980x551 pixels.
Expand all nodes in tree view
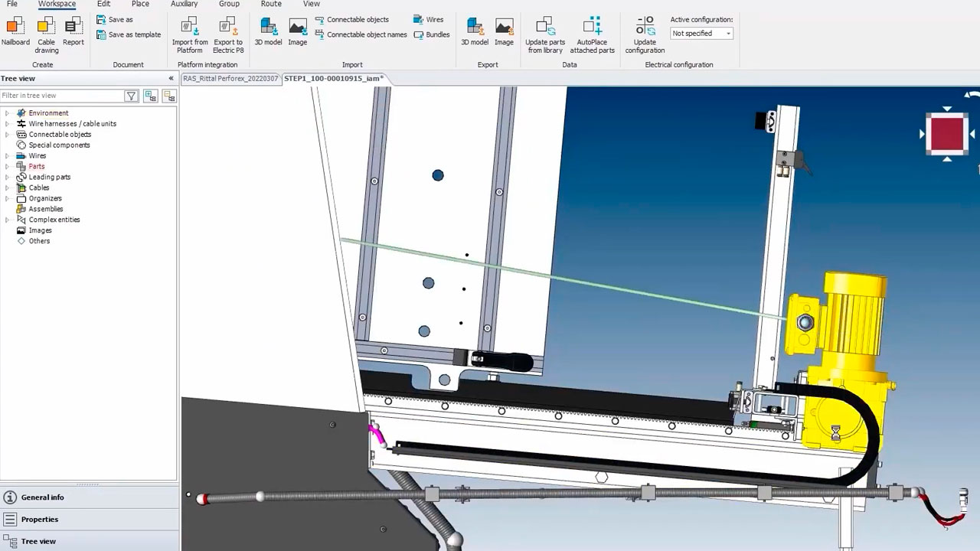click(151, 96)
